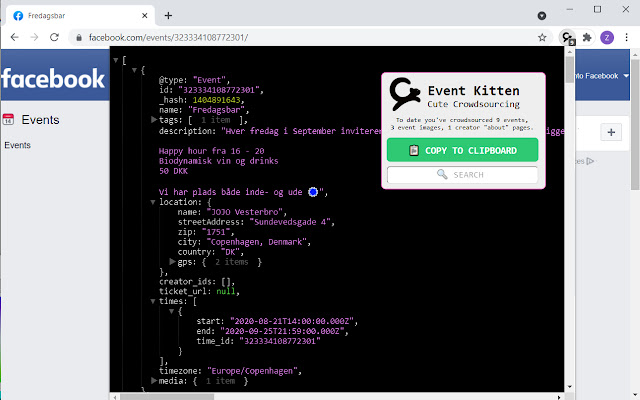Collapse the root JSON array
Viewport: 640px width, 400px height.
(x=116, y=60)
